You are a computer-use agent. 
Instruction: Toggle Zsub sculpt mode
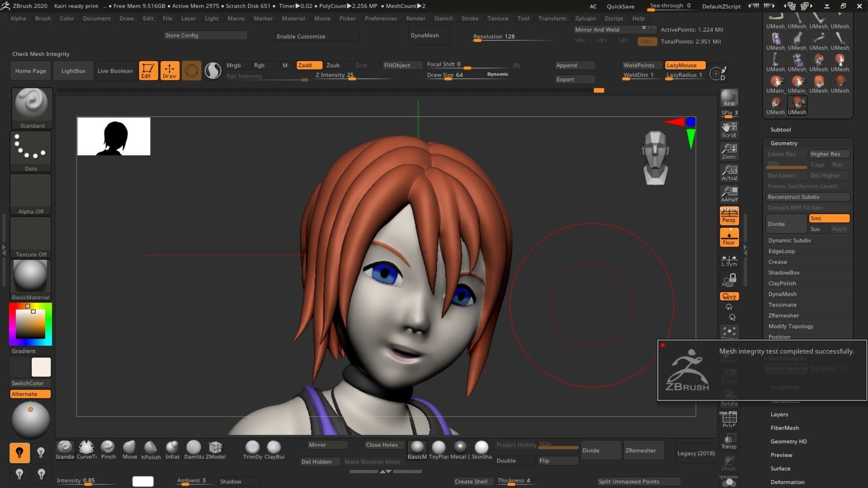pos(337,65)
